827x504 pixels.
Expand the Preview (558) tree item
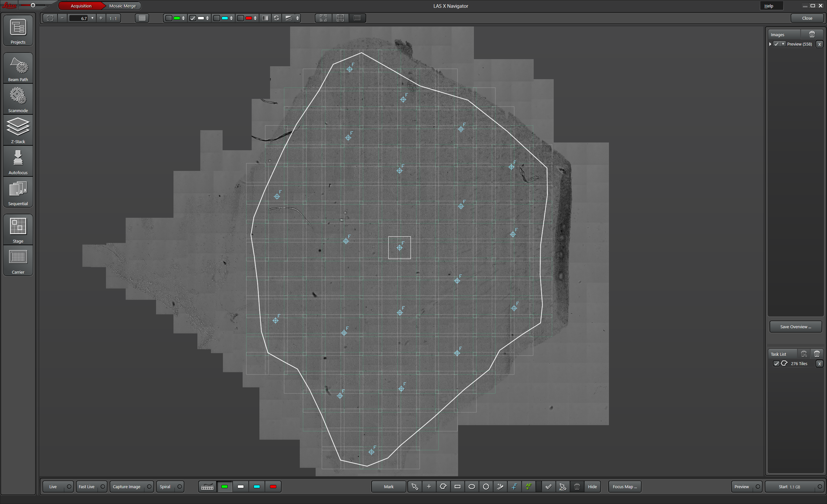tap(770, 44)
